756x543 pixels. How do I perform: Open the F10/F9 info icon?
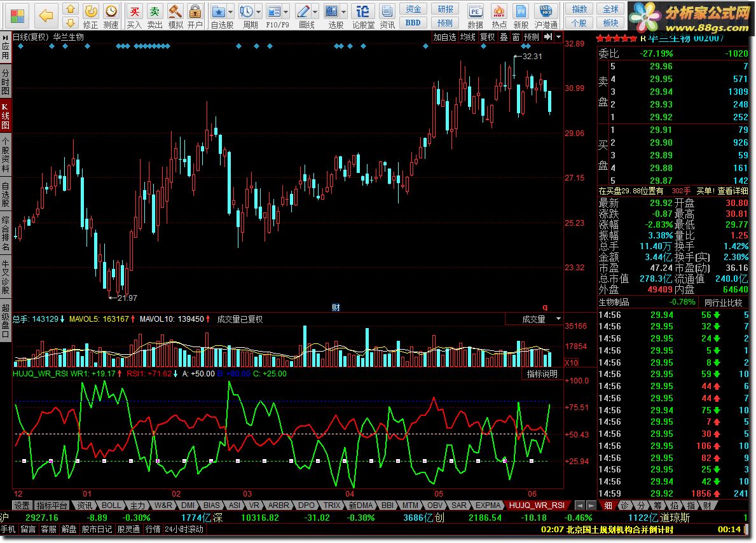pos(274,11)
